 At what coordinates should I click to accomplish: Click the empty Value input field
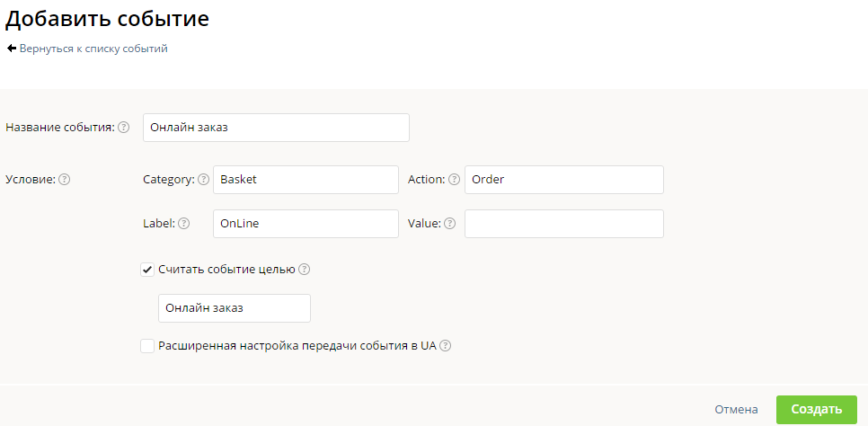[563, 224]
